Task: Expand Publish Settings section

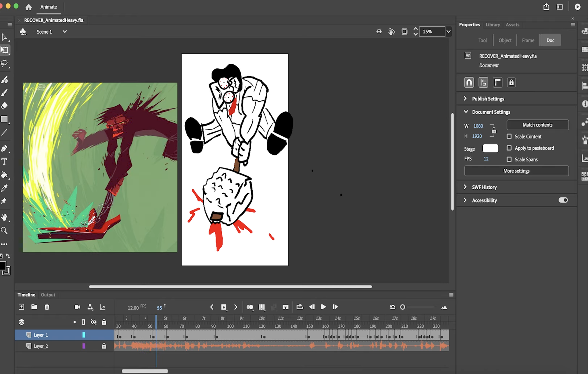Action: [x=465, y=99]
